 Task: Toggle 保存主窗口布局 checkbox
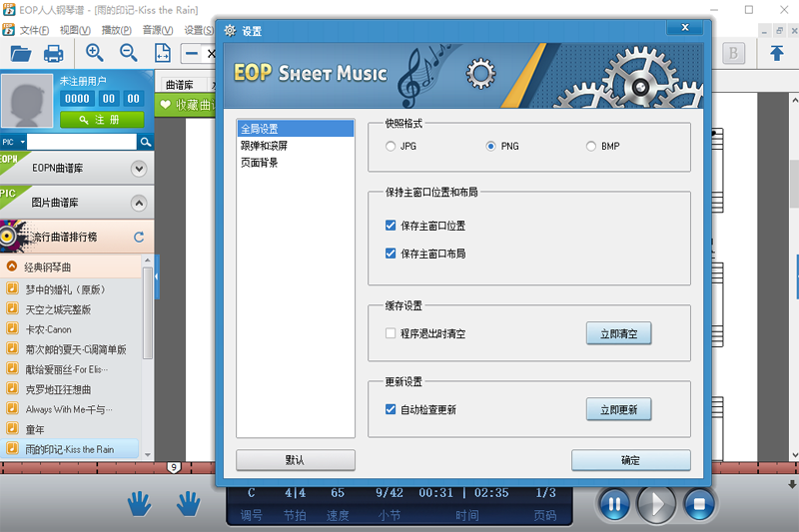[x=391, y=253]
